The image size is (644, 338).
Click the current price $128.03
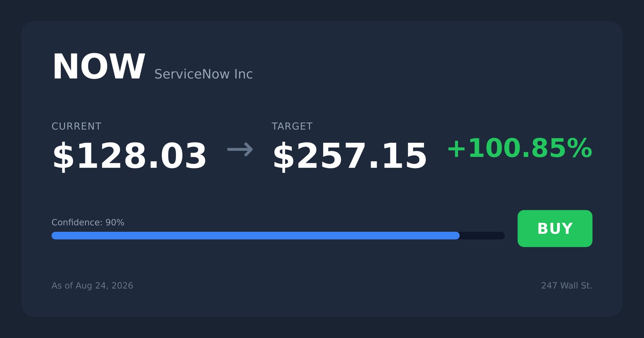[129, 157]
